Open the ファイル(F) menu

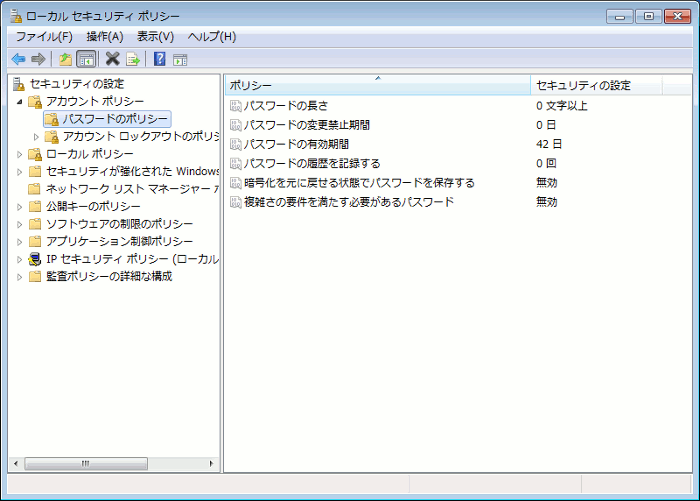[44, 37]
